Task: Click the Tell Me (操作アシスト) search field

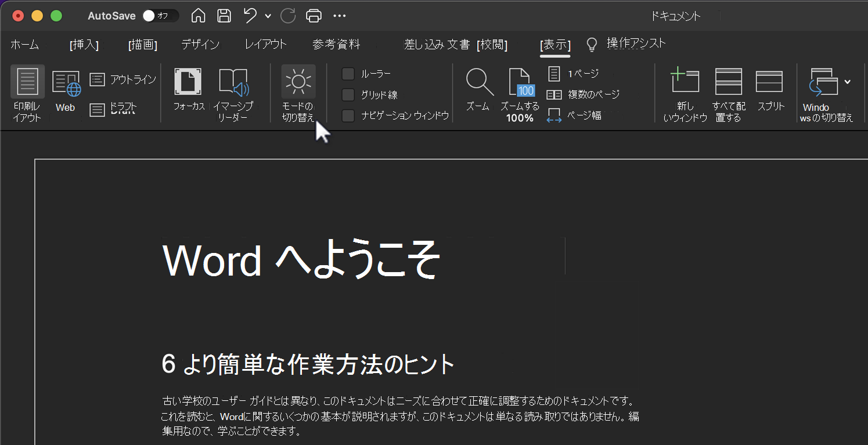Action: (636, 44)
